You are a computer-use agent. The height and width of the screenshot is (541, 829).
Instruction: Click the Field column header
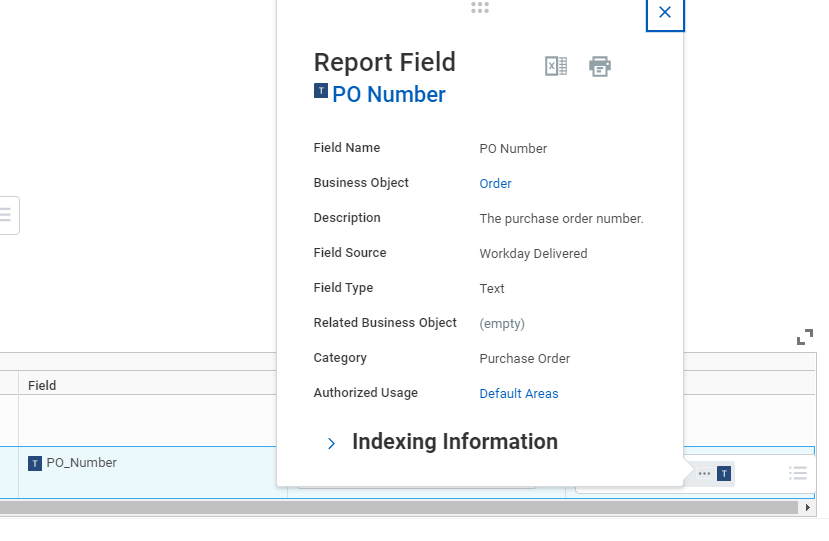pos(42,386)
